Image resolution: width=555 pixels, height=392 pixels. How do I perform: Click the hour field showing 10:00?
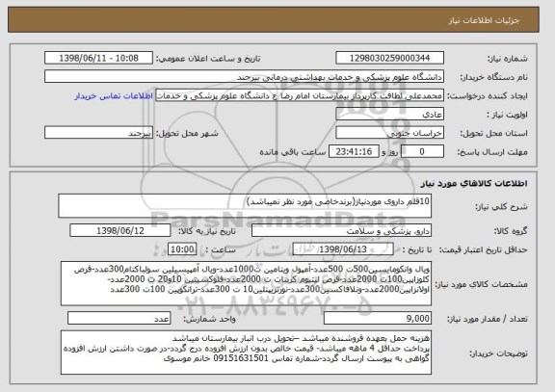point(182,249)
